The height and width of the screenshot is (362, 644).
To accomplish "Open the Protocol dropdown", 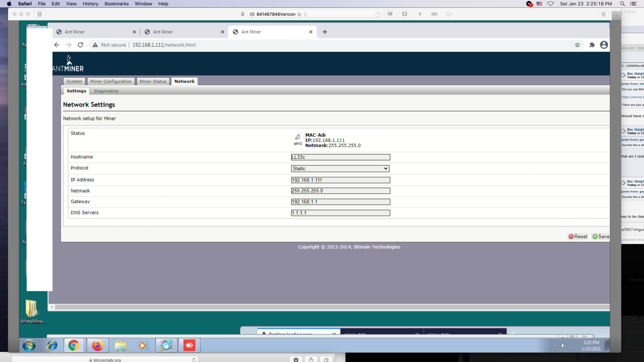I will (x=340, y=169).
